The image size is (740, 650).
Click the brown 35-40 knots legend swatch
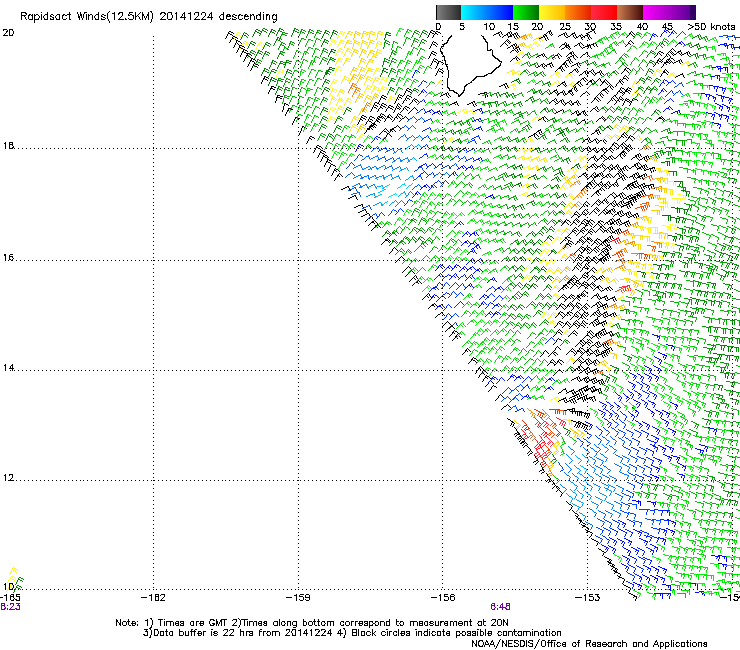630,12
